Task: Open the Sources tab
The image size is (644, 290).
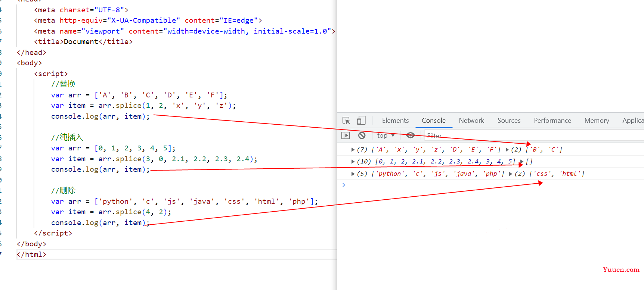Action: click(x=509, y=121)
